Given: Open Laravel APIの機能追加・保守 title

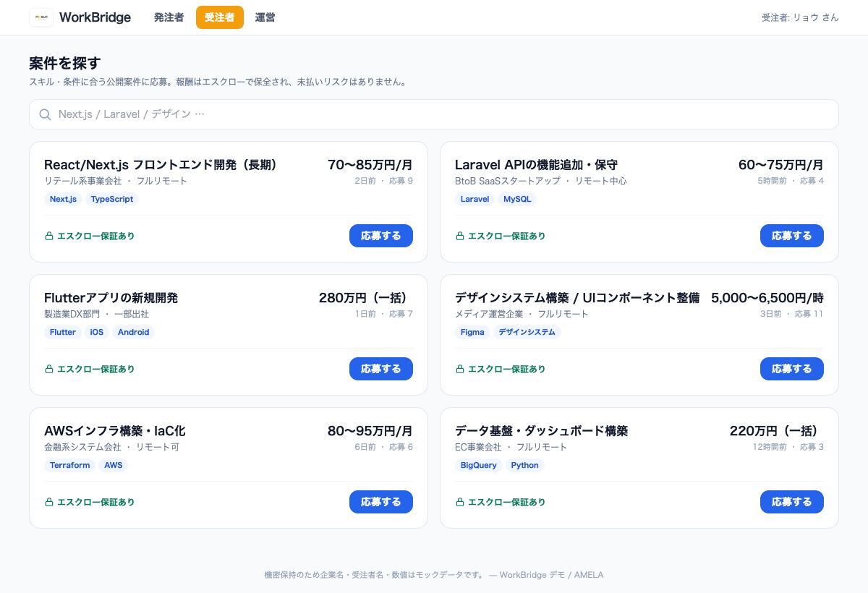Looking at the screenshot, I should tap(536, 165).
